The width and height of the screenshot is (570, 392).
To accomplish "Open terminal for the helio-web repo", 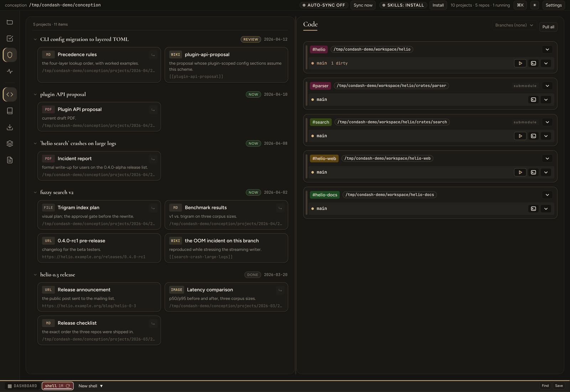I will 533,172.
